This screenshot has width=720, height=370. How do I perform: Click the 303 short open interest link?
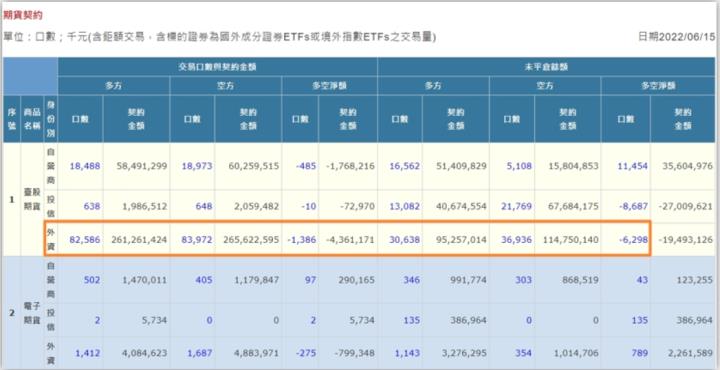[x=524, y=280]
